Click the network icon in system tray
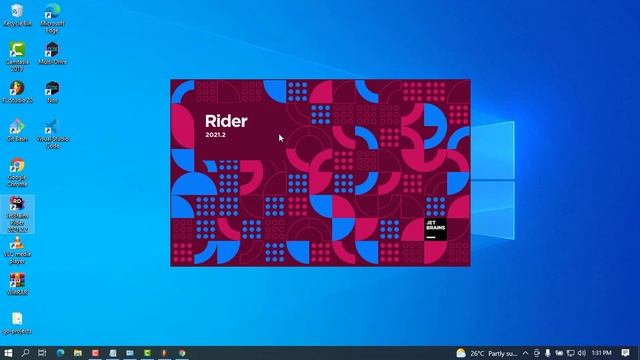 point(571,353)
